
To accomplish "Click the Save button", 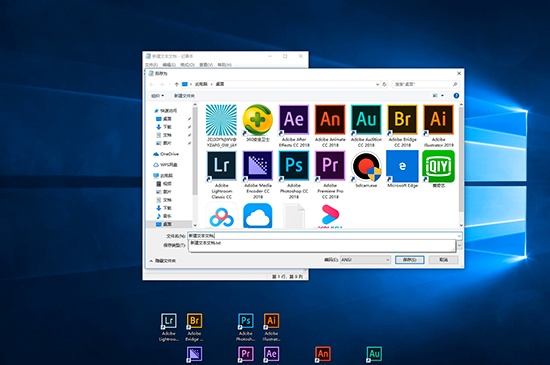I will click(x=409, y=260).
